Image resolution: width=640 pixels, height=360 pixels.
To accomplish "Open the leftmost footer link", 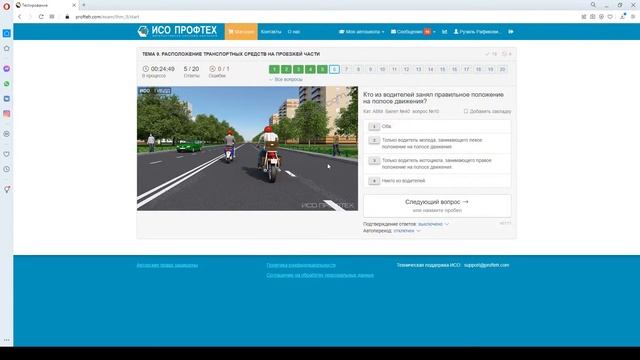I will 167,265.
